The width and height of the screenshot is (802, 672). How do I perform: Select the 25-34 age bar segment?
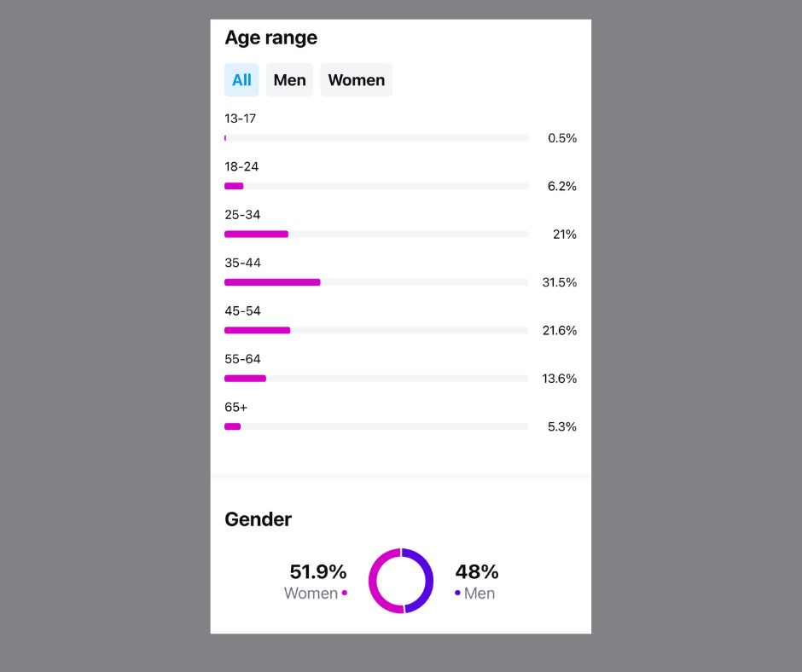375,234
